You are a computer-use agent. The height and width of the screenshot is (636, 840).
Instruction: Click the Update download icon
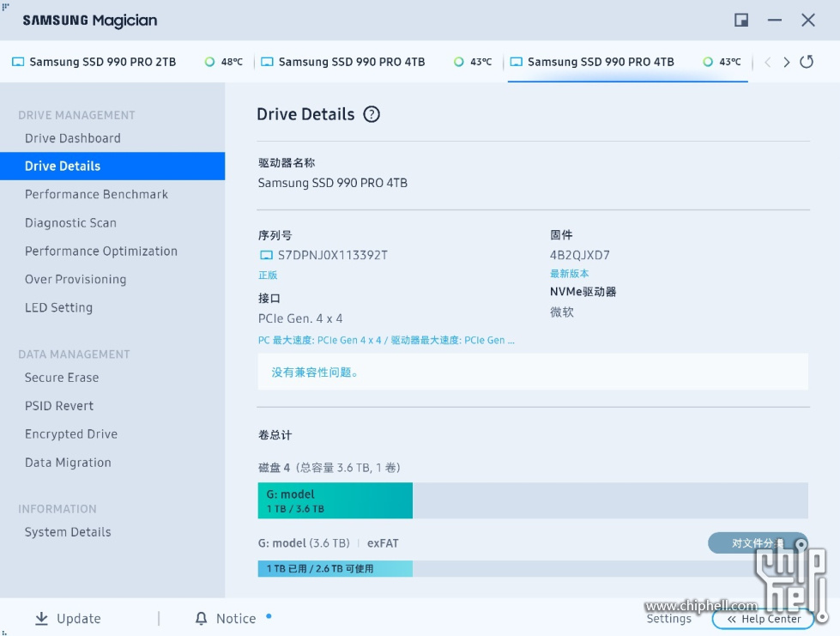coord(41,618)
